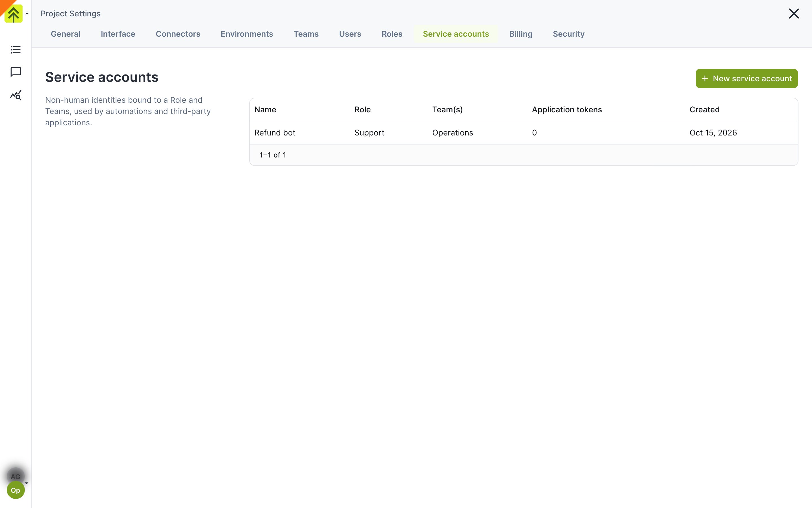Click the 0 application tokens cell
812x508 pixels.
(534, 133)
